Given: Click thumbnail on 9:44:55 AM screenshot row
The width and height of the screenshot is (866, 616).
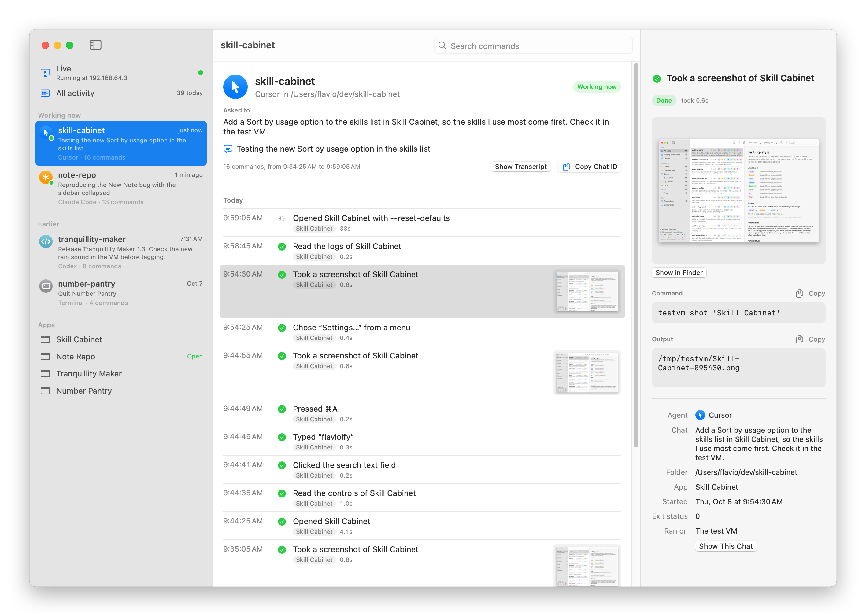Looking at the screenshot, I should pos(587,372).
